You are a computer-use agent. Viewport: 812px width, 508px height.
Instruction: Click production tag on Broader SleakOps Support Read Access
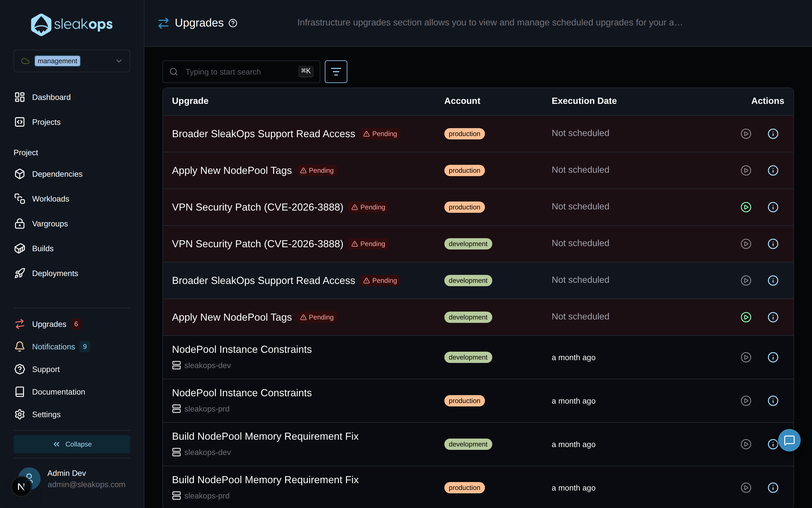(464, 134)
